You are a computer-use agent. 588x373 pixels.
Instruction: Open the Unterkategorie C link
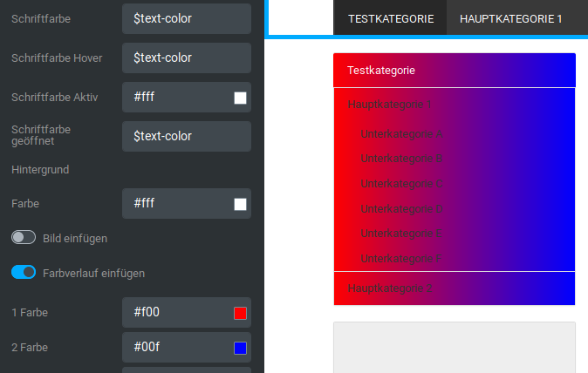(401, 184)
